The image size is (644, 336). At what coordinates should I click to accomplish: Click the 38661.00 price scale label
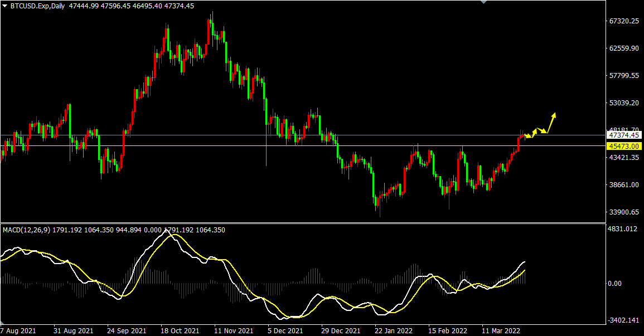[623, 185]
